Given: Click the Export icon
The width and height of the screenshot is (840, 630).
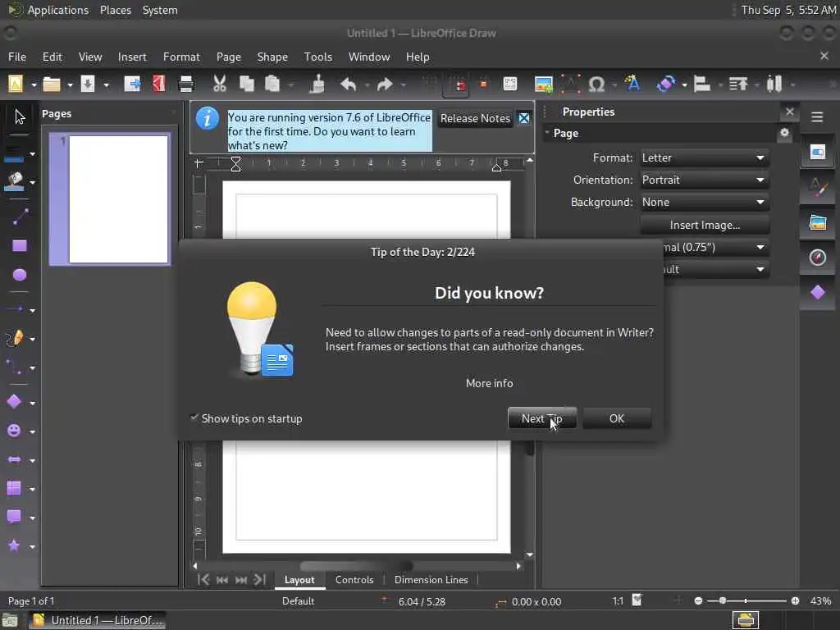Looking at the screenshot, I should (x=132, y=84).
